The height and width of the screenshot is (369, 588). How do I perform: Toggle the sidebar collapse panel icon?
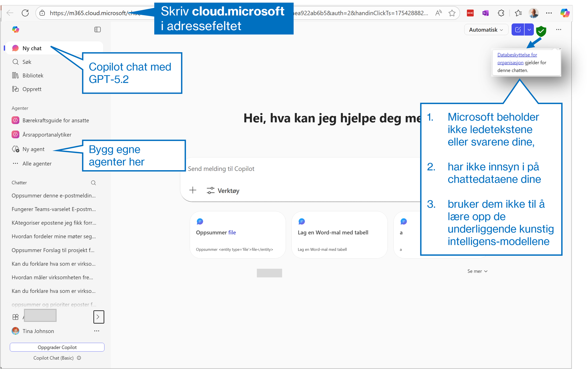pyautogui.click(x=97, y=30)
